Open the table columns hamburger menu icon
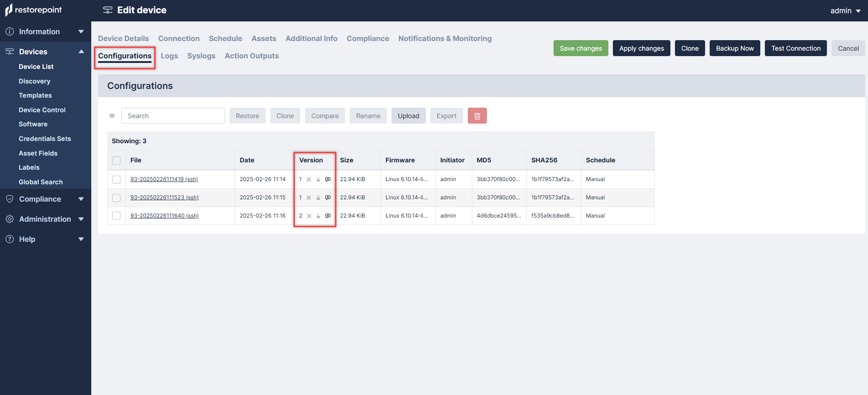 pyautogui.click(x=112, y=116)
